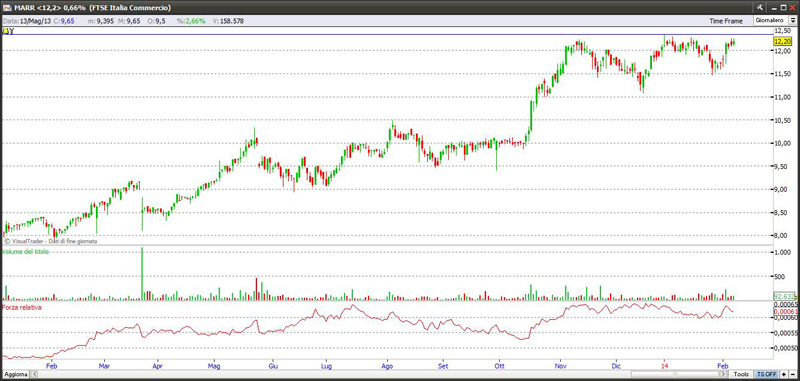800x381 pixels.
Task: Zoom in with the plus button
Action: coord(784,375)
